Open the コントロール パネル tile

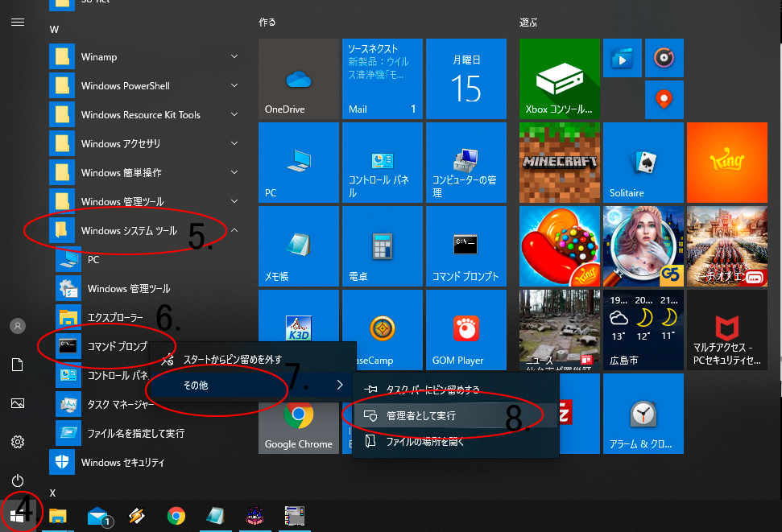click(x=382, y=163)
